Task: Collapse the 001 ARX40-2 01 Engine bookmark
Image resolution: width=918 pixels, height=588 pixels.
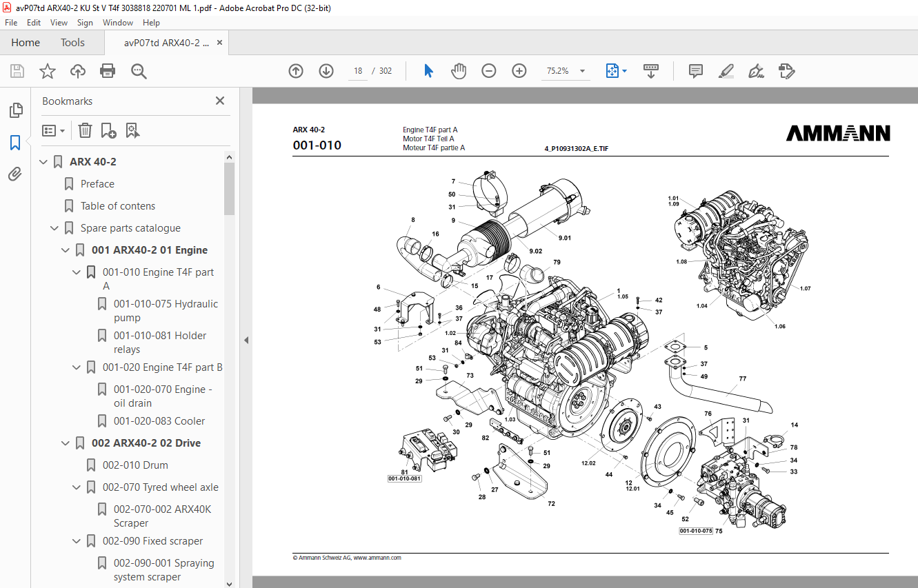Action: pyautogui.click(x=66, y=250)
